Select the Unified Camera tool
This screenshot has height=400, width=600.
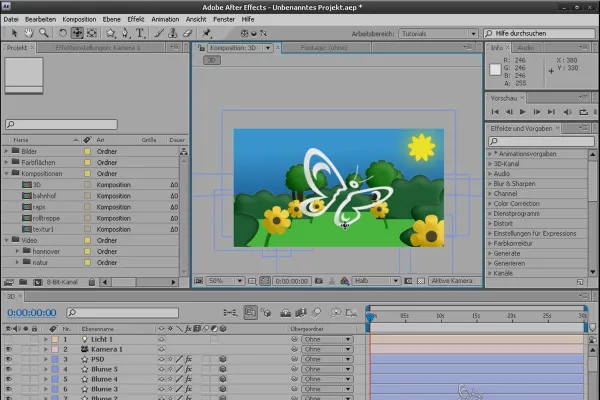click(x=77, y=33)
